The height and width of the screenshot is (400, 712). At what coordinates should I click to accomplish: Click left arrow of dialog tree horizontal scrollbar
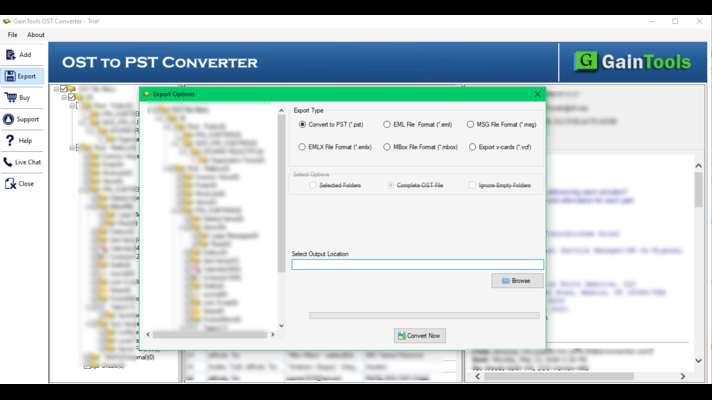148,335
